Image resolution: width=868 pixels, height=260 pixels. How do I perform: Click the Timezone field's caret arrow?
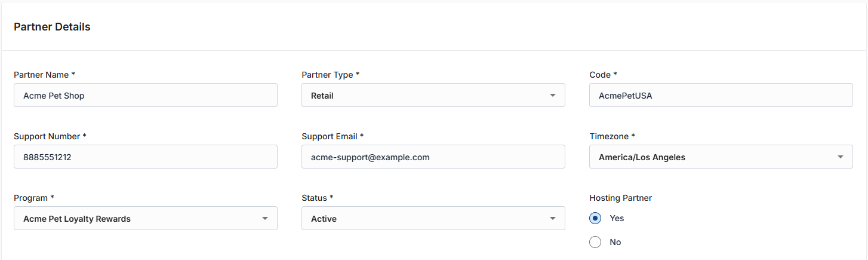pyautogui.click(x=841, y=157)
